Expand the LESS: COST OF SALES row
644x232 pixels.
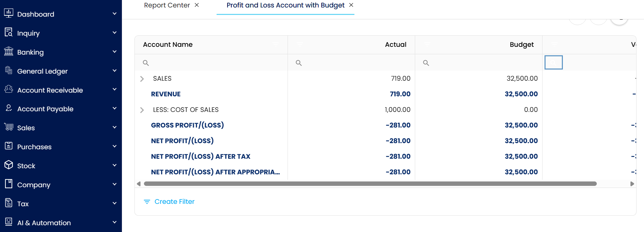click(142, 110)
